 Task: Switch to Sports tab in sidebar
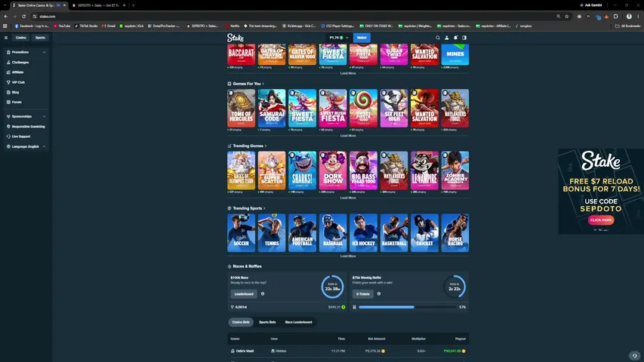(40, 38)
